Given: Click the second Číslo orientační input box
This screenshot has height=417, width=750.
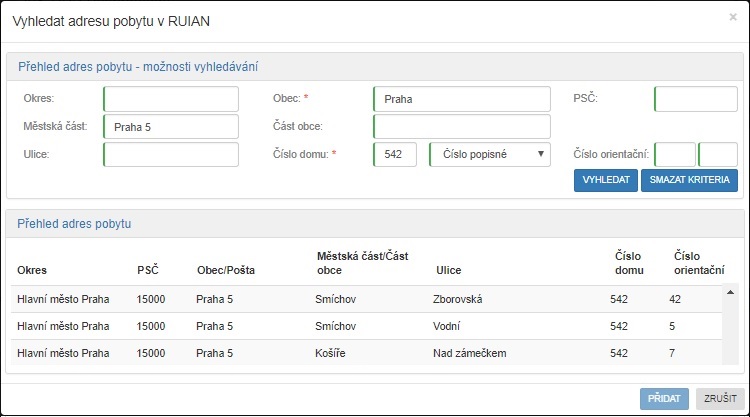Looking at the screenshot, I should 718,154.
